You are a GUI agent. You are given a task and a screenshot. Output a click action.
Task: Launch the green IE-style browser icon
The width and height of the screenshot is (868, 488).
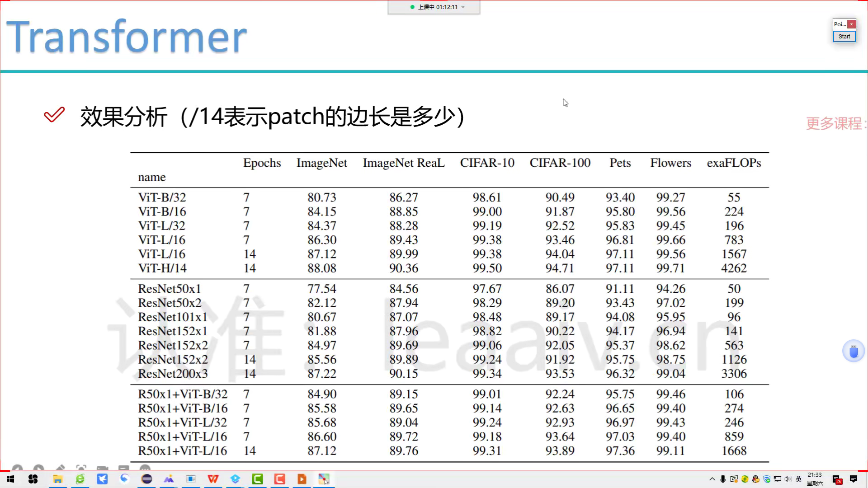tap(80, 479)
